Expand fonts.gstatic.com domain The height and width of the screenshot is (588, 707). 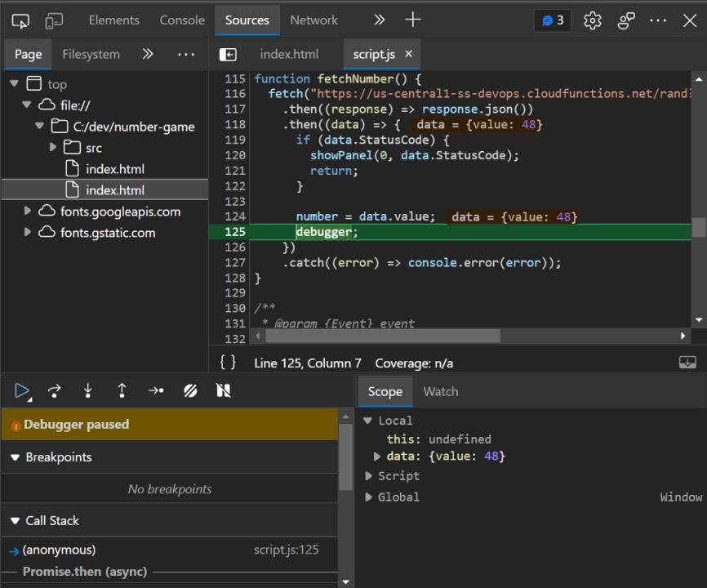[x=28, y=232]
